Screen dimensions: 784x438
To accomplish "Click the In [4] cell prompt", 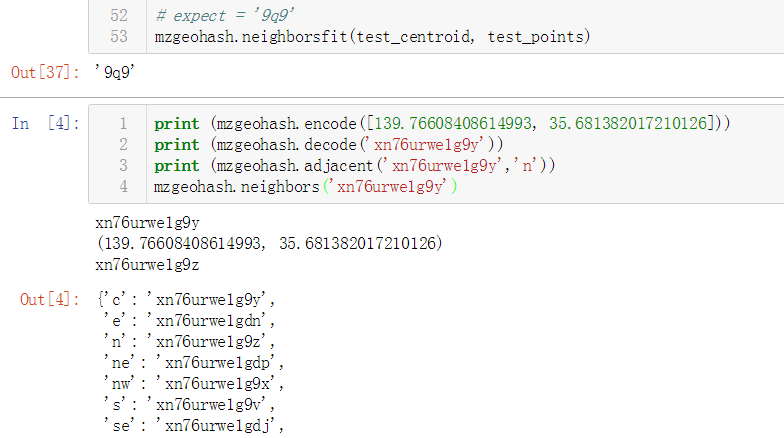I will click(46, 124).
